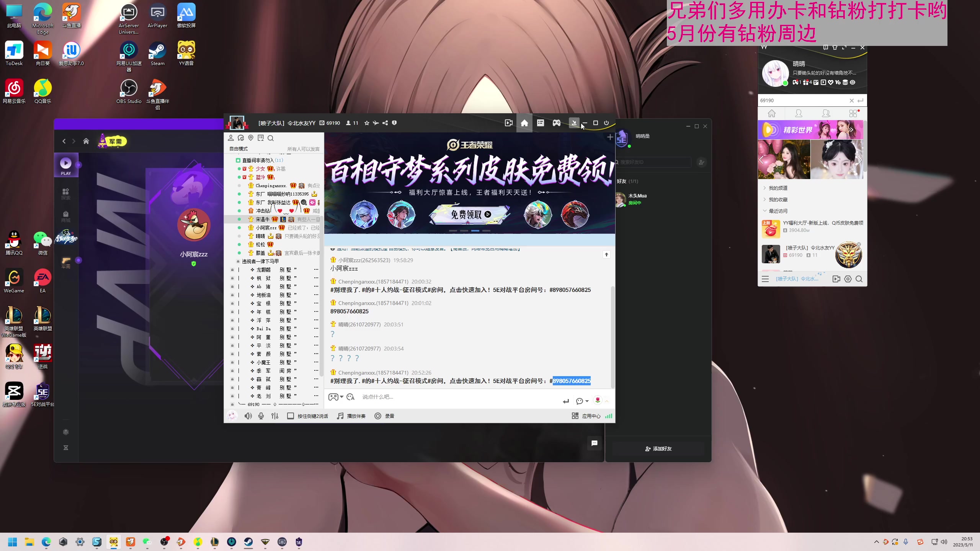
Task: Switch to home tab in YY main window
Action: (x=772, y=113)
